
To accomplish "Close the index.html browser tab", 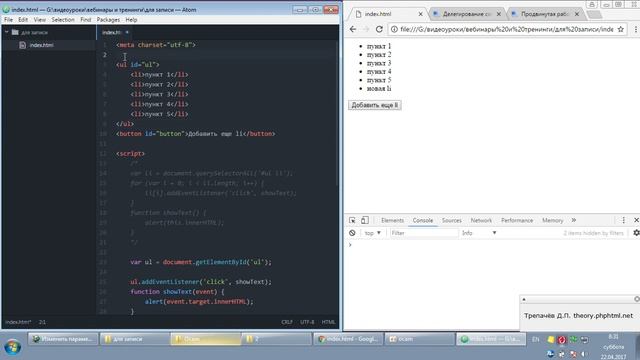I will [420, 14].
